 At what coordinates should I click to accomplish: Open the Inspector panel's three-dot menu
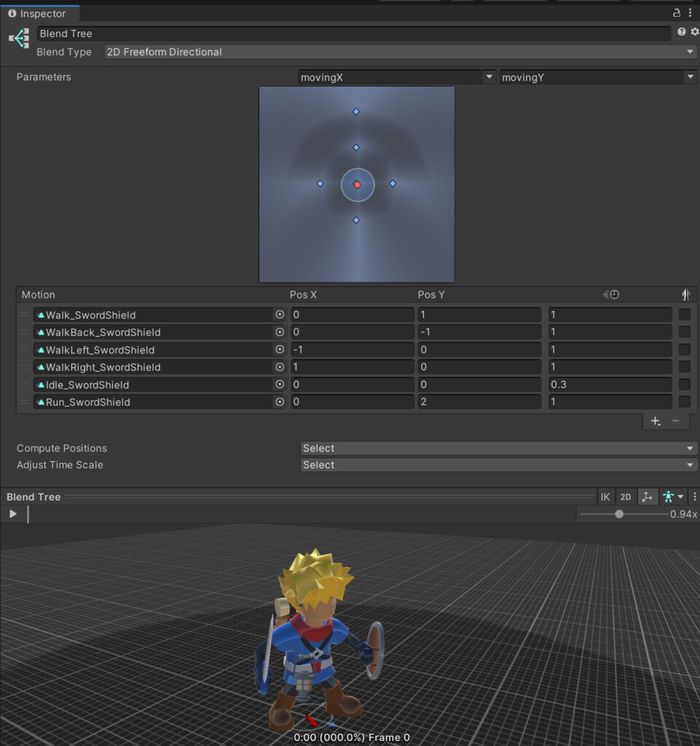[x=690, y=13]
